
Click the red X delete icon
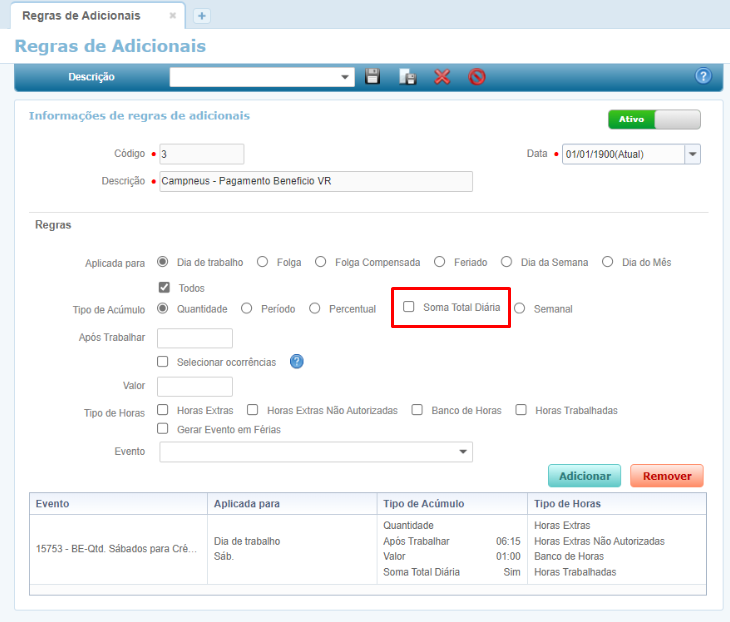442,76
